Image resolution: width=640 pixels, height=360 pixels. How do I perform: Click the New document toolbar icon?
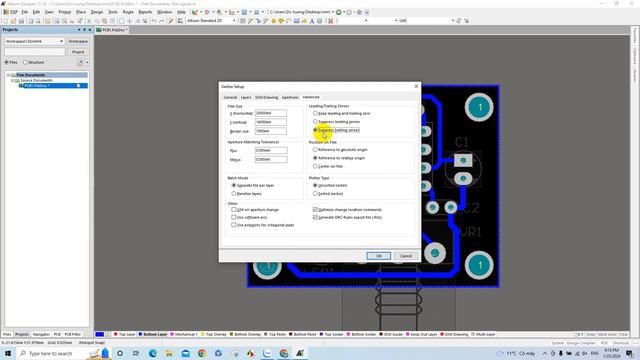[x=5, y=21]
